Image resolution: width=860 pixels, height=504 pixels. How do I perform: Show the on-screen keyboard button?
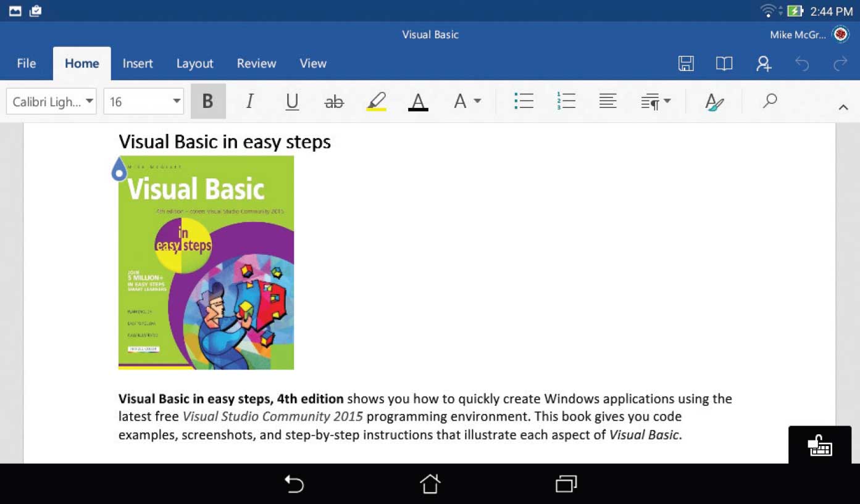tap(820, 445)
